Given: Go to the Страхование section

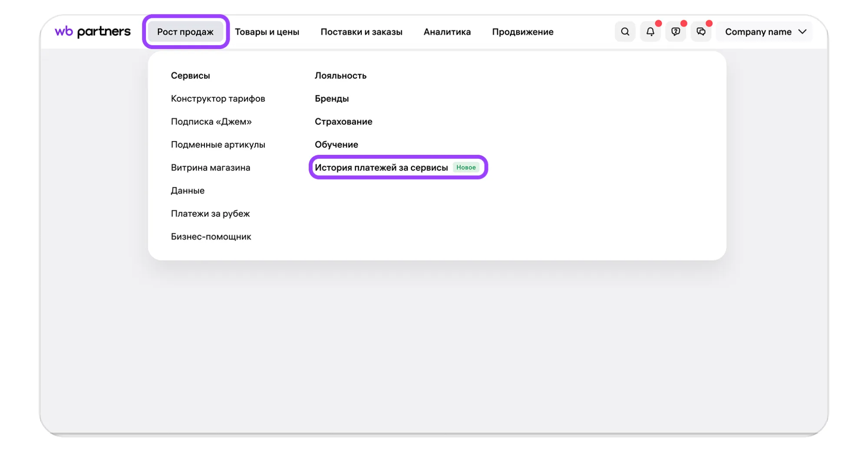Looking at the screenshot, I should [x=343, y=121].
